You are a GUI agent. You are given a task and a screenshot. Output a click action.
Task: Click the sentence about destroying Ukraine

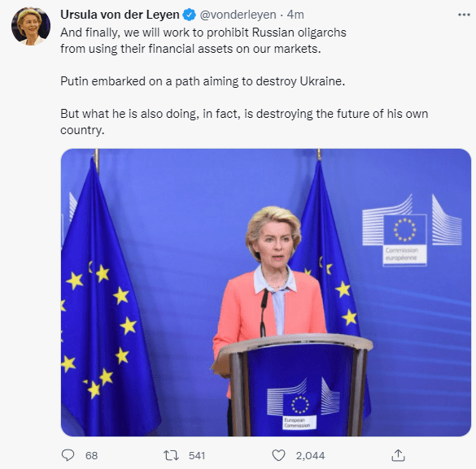(203, 81)
